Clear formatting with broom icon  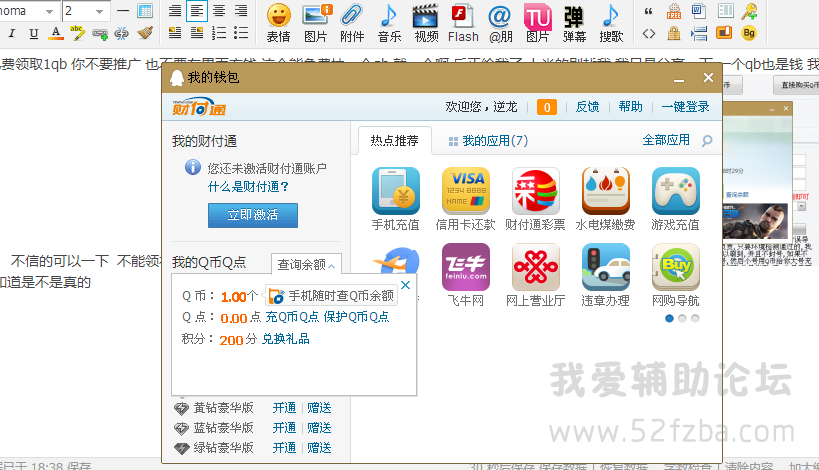145,33
